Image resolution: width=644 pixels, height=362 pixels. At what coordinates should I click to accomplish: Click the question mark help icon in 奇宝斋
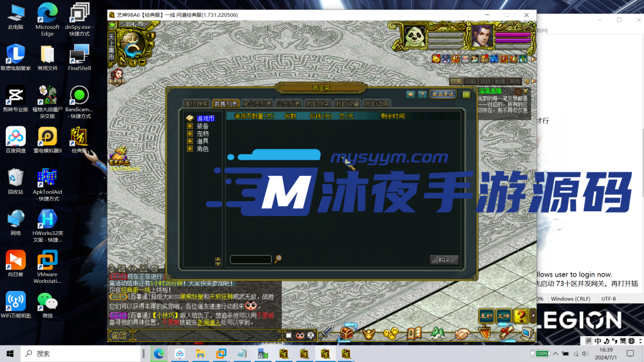tap(423, 94)
